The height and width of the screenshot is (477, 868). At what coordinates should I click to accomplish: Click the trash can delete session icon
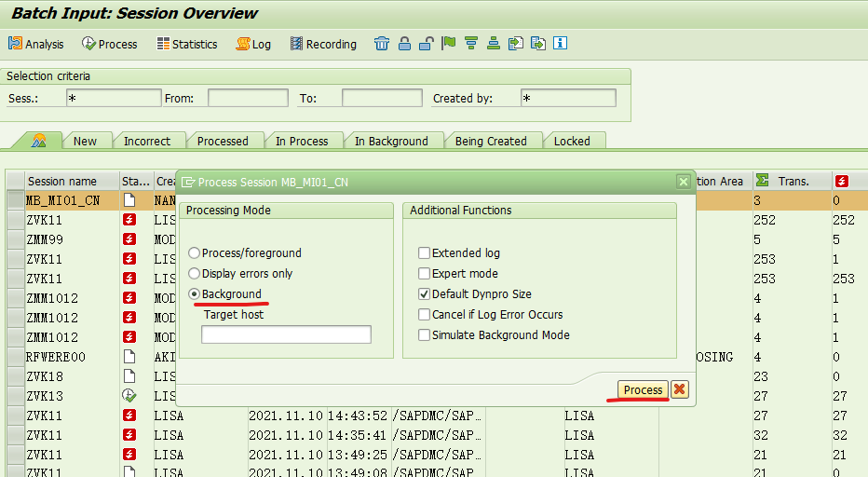click(x=382, y=43)
